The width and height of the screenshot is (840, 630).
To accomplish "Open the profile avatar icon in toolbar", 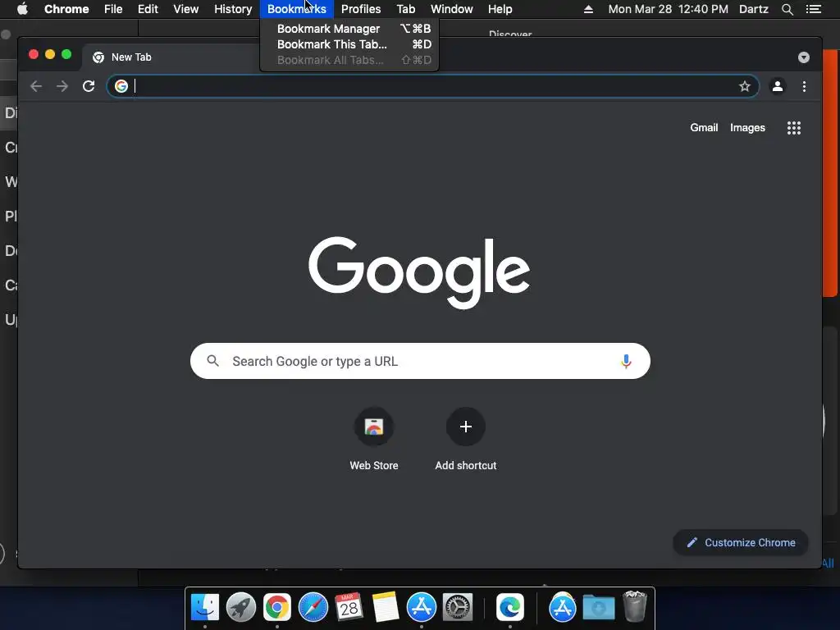I will pos(778,86).
